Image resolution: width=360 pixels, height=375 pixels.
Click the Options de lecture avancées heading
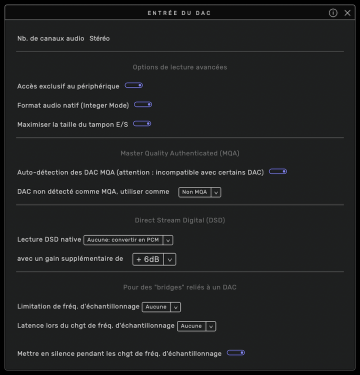[x=180, y=67]
